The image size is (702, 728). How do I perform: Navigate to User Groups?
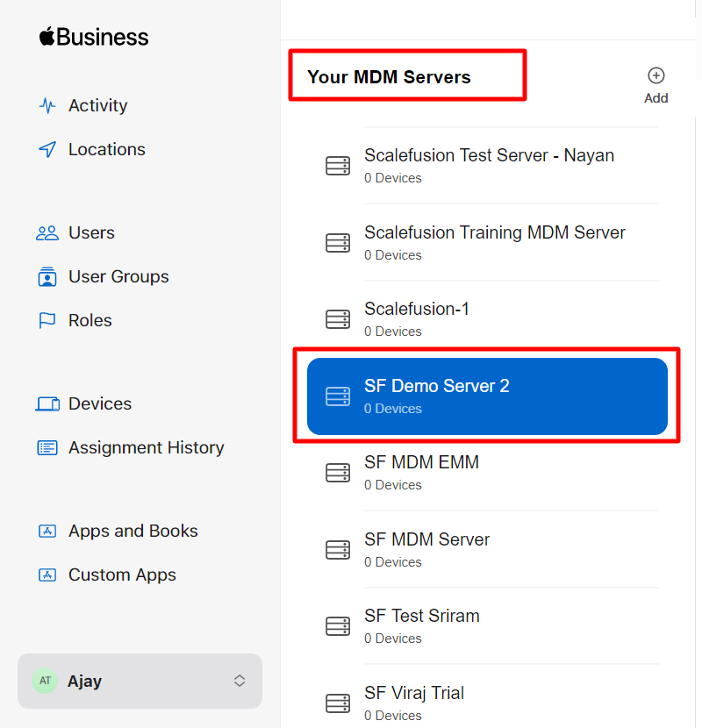click(118, 276)
